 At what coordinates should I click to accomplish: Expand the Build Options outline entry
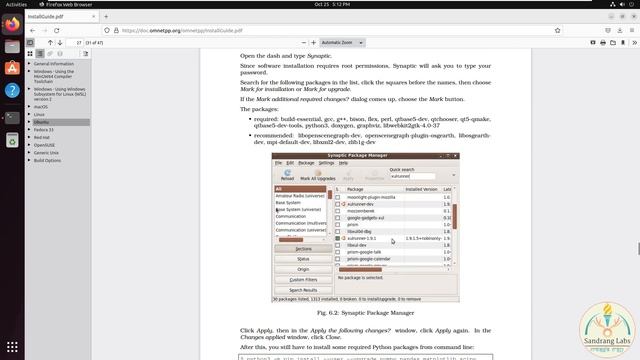coord(29,160)
